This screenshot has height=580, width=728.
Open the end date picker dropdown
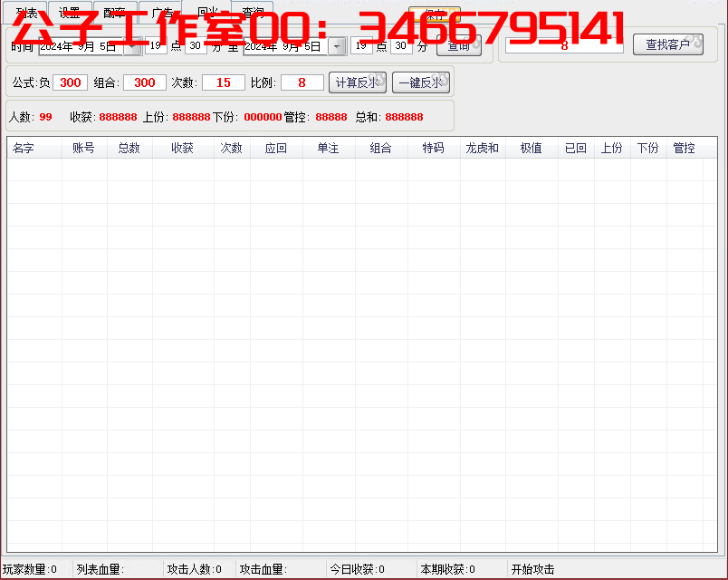[338, 46]
